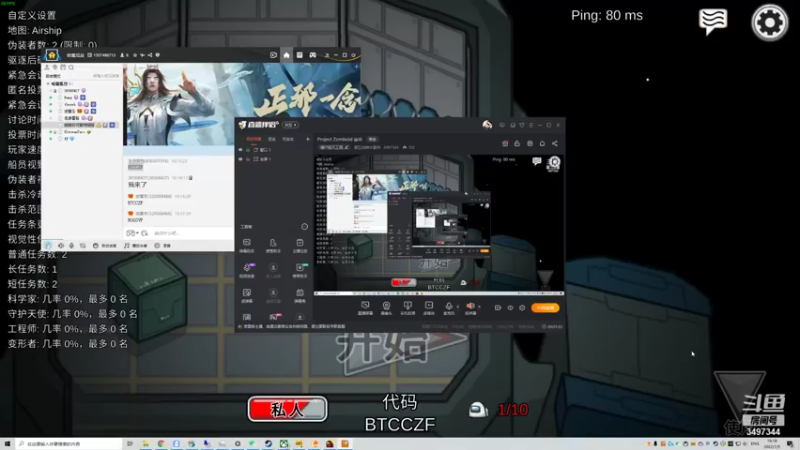This screenshot has height=450, width=800.
Task: Add a camera source from bottom toolbar
Action: (x=386, y=307)
